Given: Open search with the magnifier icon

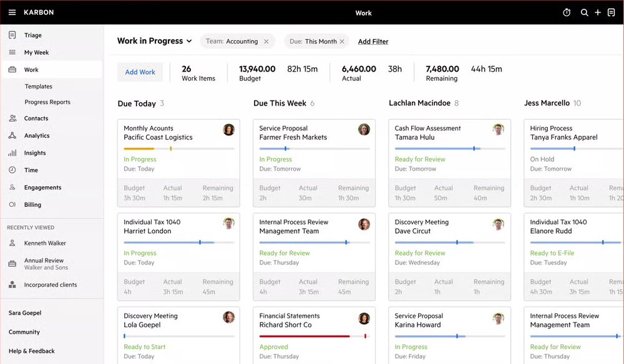Looking at the screenshot, I should click(x=584, y=12).
